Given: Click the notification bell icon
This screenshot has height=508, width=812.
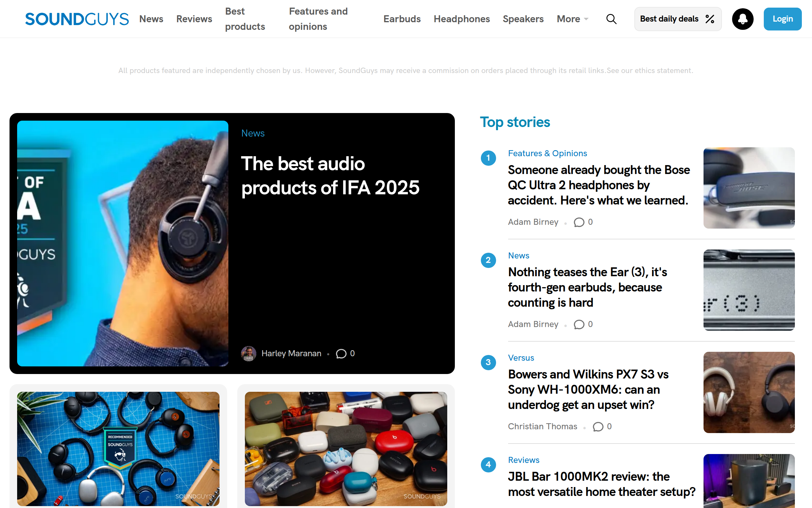Looking at the screenshot, I should [743, 19].
